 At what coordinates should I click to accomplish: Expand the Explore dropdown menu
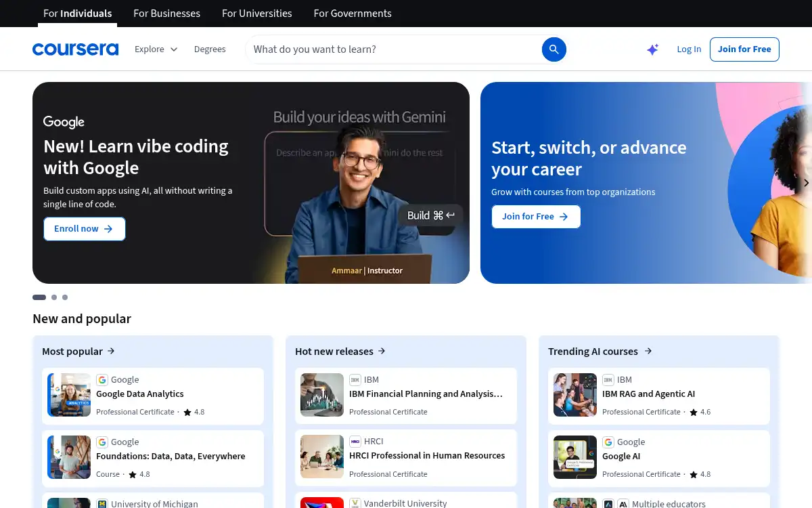(156, 49)
